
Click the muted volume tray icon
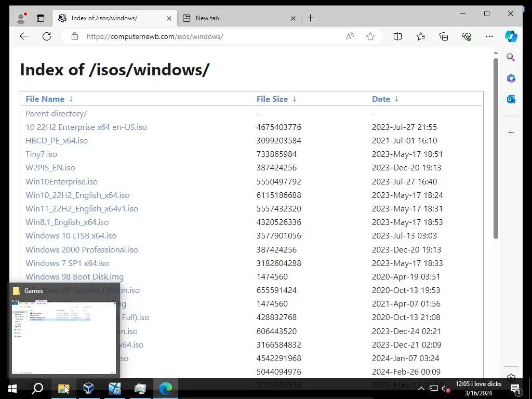tap(445, 389)
